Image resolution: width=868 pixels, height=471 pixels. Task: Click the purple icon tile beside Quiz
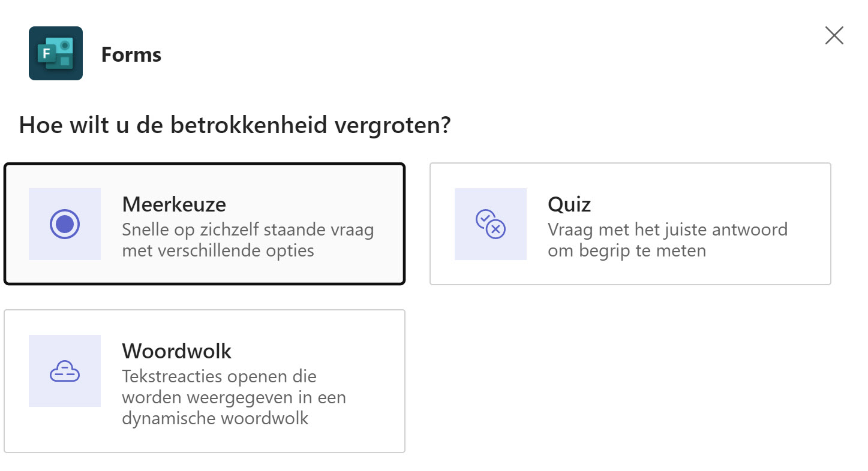coord(490,224)
